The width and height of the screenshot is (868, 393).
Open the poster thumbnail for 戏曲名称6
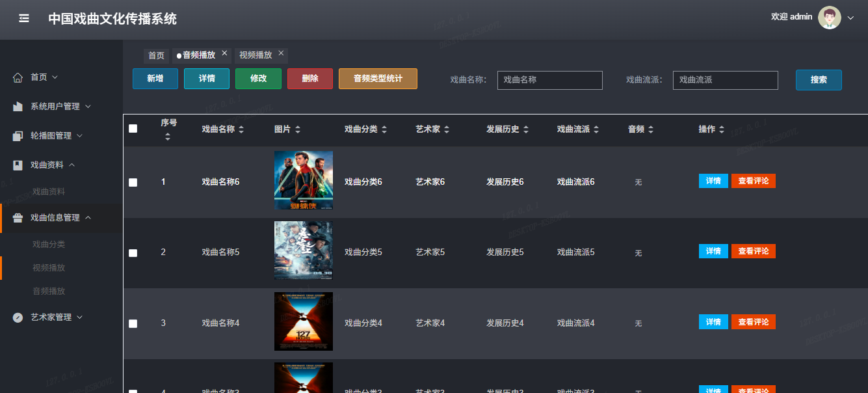[x=304, y=180]
